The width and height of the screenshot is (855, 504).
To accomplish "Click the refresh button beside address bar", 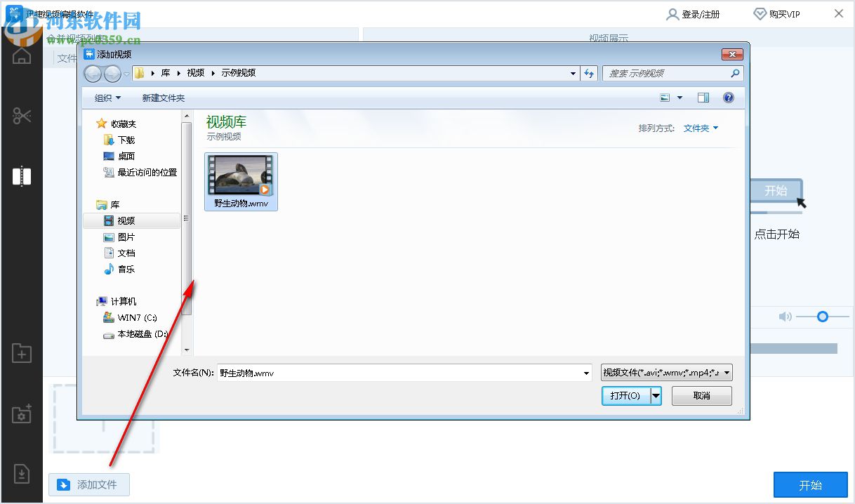I will point(589,73).
